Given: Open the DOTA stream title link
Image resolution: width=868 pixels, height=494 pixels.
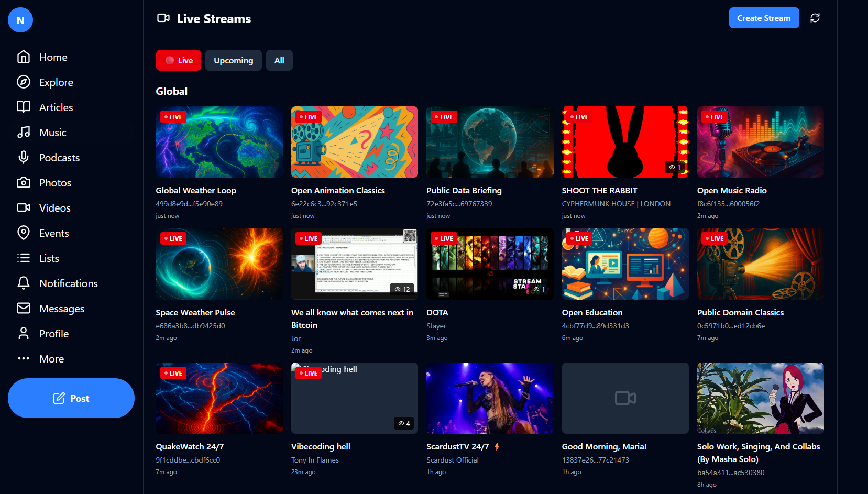Looking at the screenshot, I should pos(437,313).
